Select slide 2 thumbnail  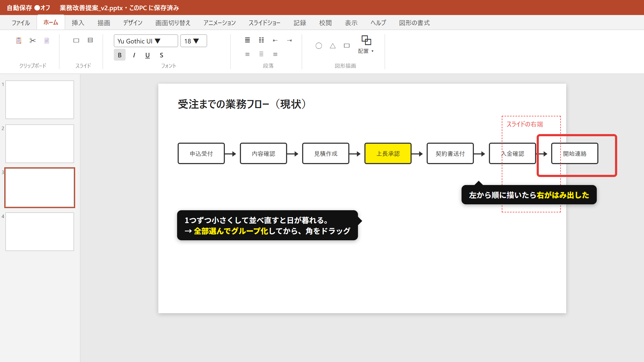click(40, 144)
